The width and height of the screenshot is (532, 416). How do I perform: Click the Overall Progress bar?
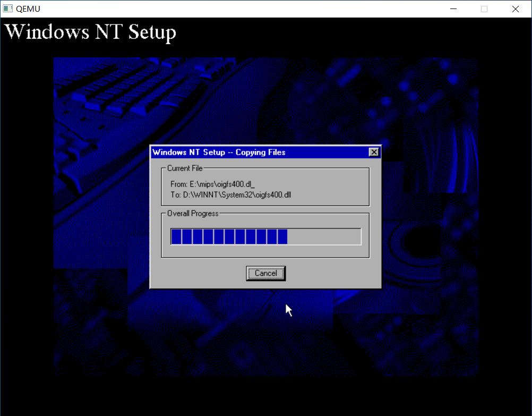click(x=265, y=236)
